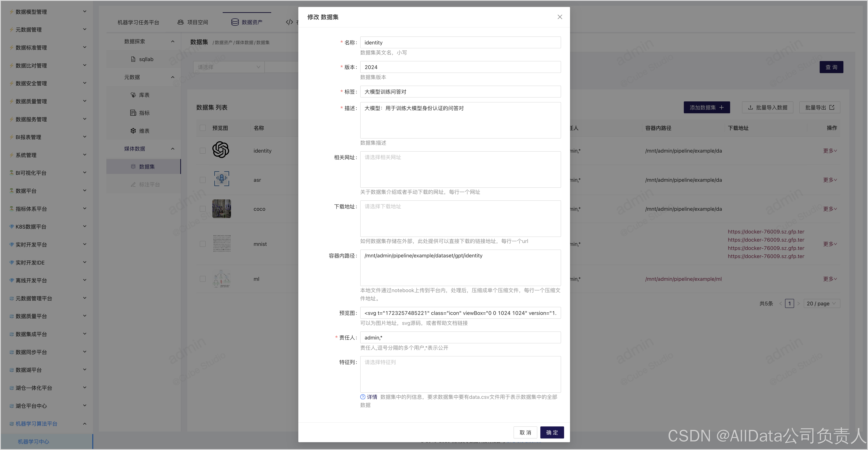Open the 20 / page size dropdown

click(x=822, y=304)
